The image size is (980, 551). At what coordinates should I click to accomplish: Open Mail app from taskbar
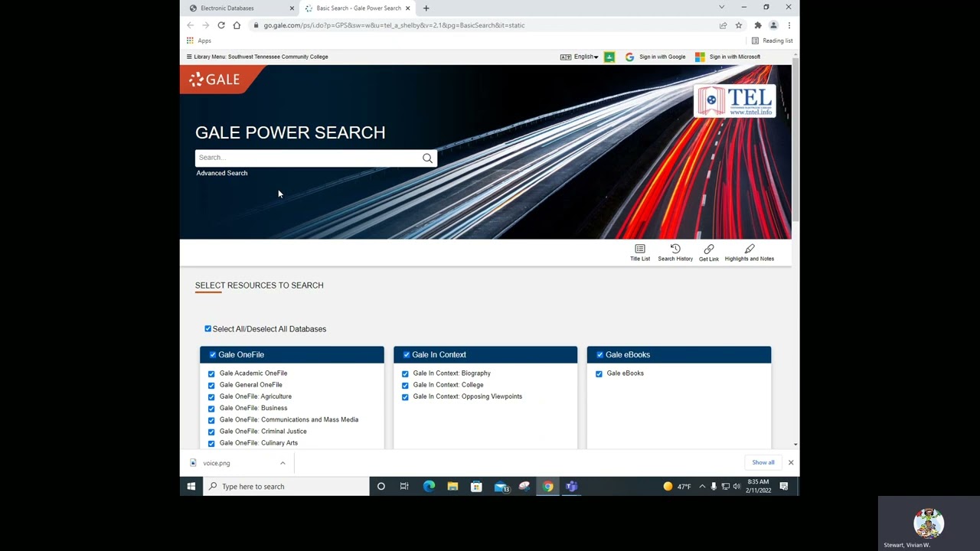pos(501,486)
